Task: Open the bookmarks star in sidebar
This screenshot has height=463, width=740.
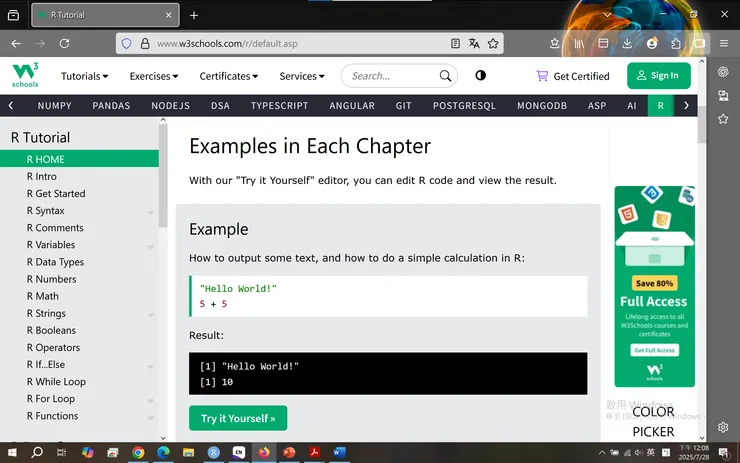Action: pos(723,119)
